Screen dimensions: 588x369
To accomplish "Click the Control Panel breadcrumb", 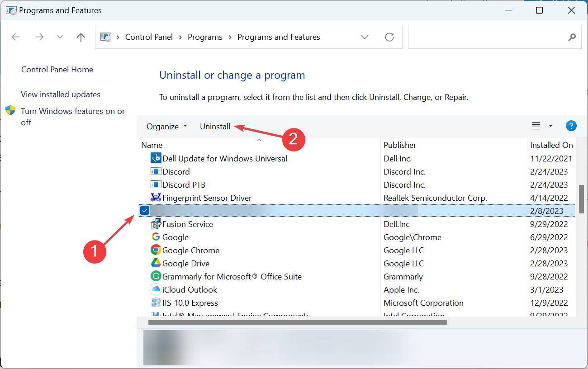I will pos(149,37).
